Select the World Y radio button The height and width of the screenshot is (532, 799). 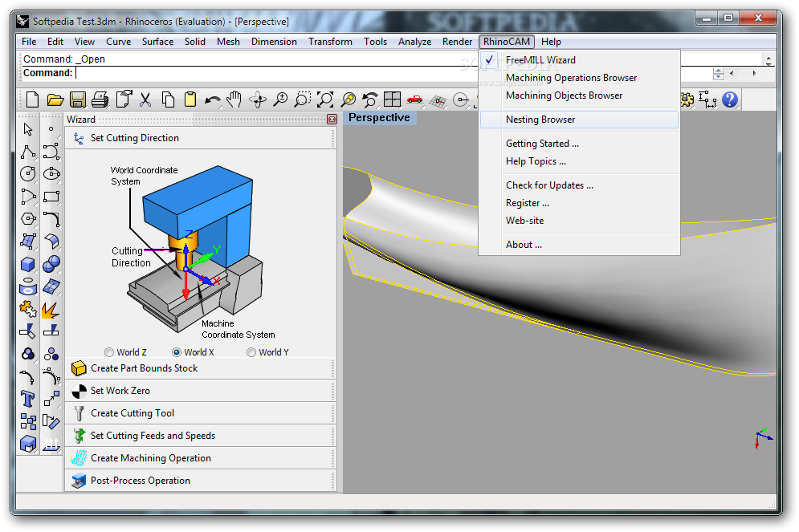pyautogui.click(x=251, y=352)
